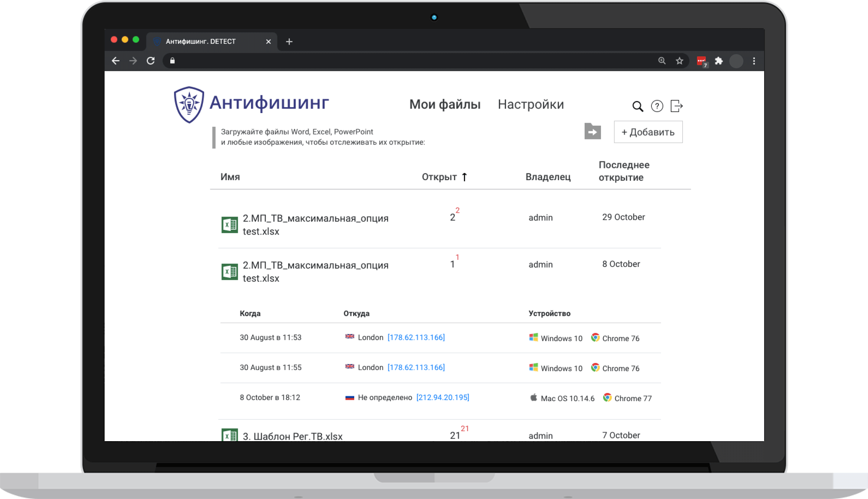This screenshot has height=499, width=868.
Task: Click the + Добавить button
Action: [648, 132]
